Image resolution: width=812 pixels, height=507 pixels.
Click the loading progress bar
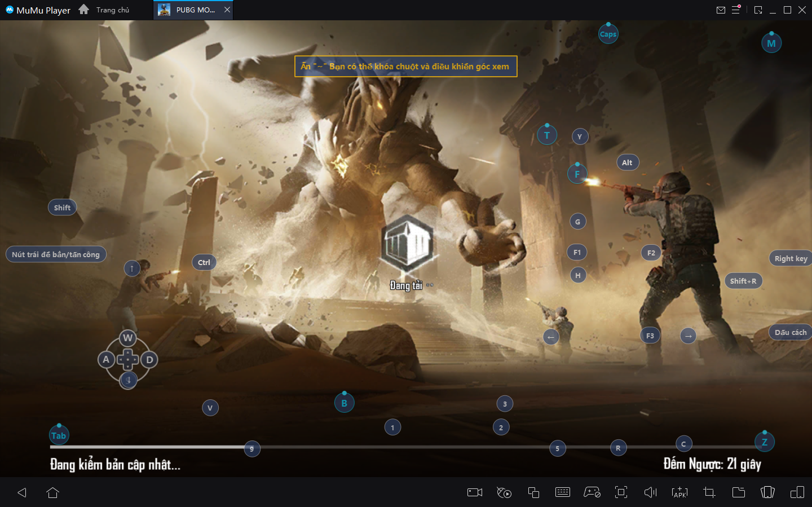395,447
